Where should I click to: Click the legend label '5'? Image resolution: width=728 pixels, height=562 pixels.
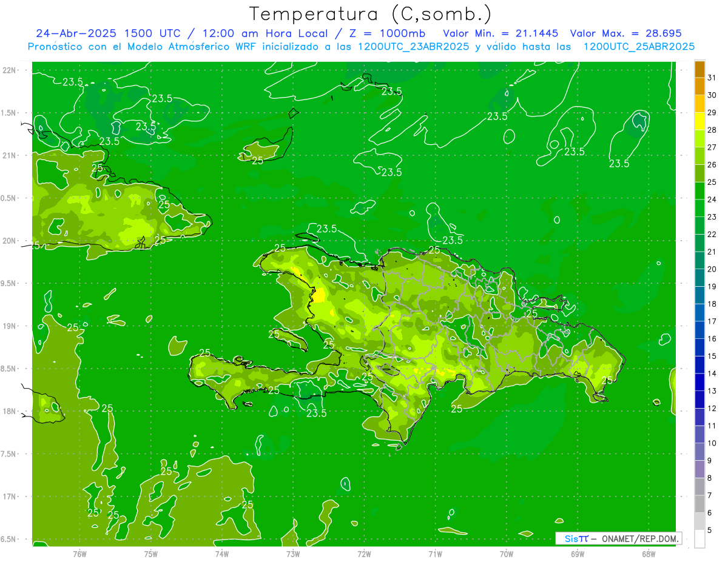(710, 530)
